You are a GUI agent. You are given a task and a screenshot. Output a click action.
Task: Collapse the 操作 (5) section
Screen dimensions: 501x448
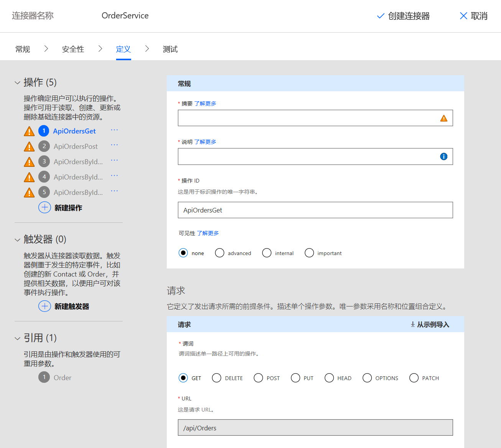(17, 82)
